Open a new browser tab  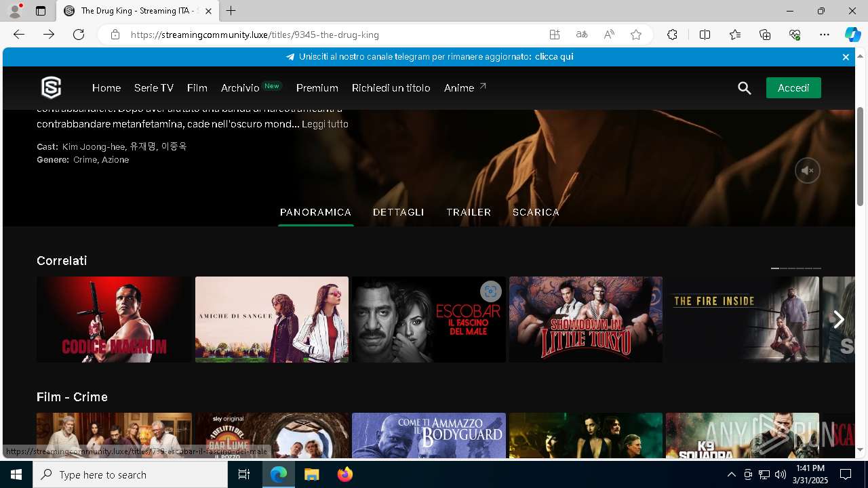click(x=231, y=11)
